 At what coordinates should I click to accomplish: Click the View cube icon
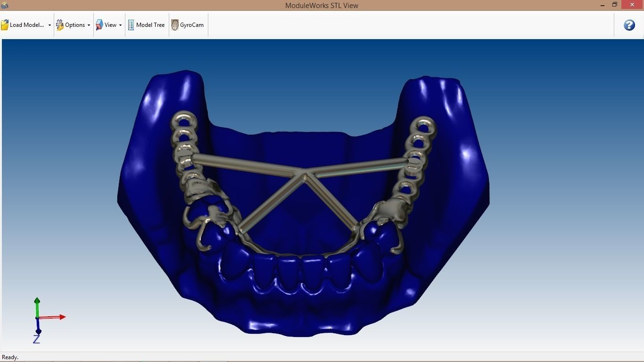tap(99, 25)
